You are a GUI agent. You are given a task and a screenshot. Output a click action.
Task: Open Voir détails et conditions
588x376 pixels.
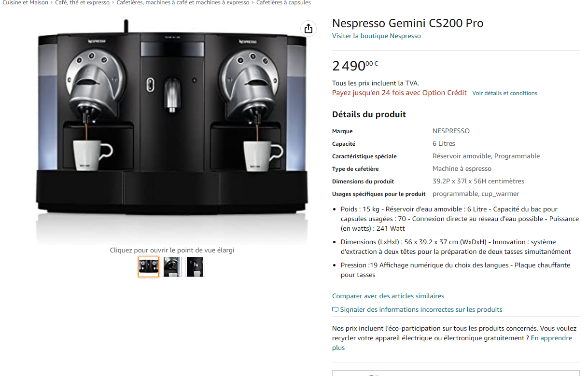[x=504, y=93]
